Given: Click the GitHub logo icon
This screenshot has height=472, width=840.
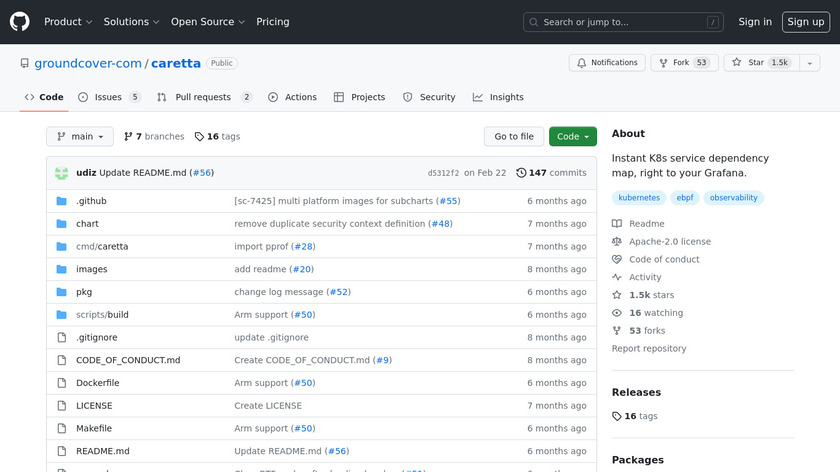Looking at the screenshot, I should click(20, 22).
